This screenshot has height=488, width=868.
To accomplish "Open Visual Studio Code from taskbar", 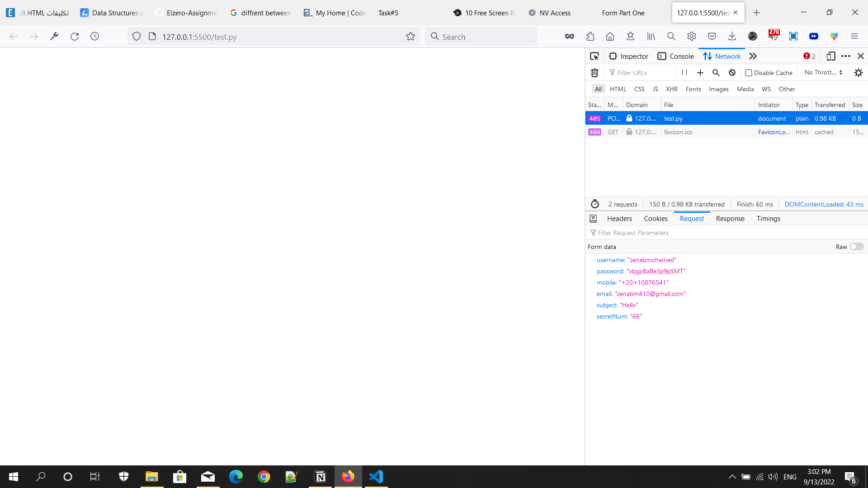I will coord(376,476).
